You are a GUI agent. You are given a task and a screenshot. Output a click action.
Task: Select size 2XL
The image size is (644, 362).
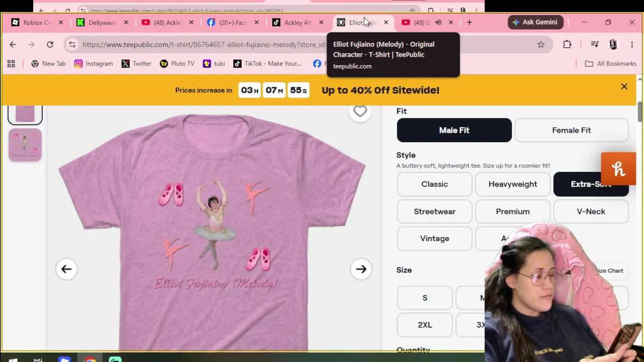click(425, 325)
